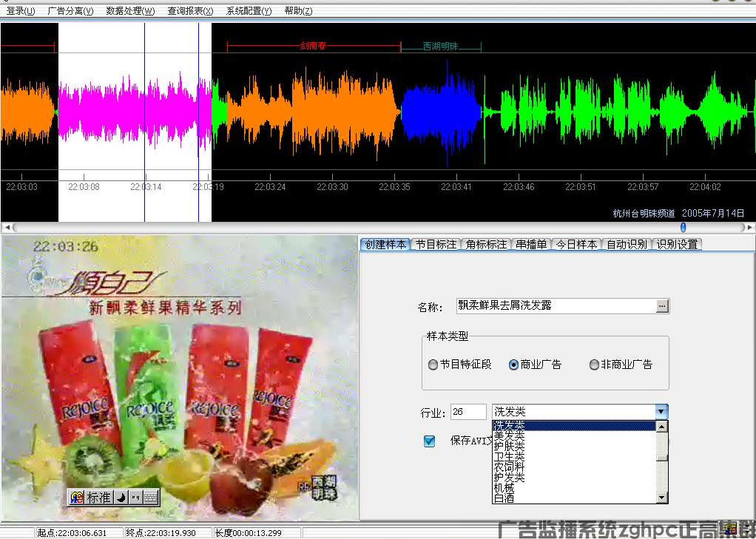Viewport: 756px width, 539px height.
Task: Choose 洗发类 in the dropdown list
Action: coord(574,426)
